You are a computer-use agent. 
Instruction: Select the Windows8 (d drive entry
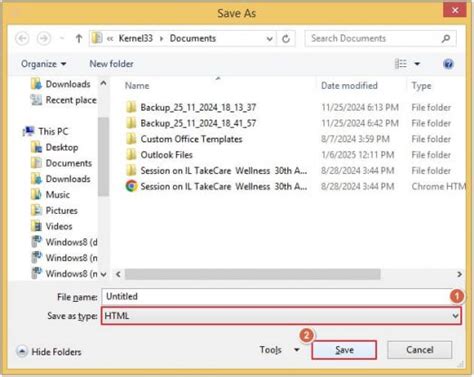[x=64, y=242]
